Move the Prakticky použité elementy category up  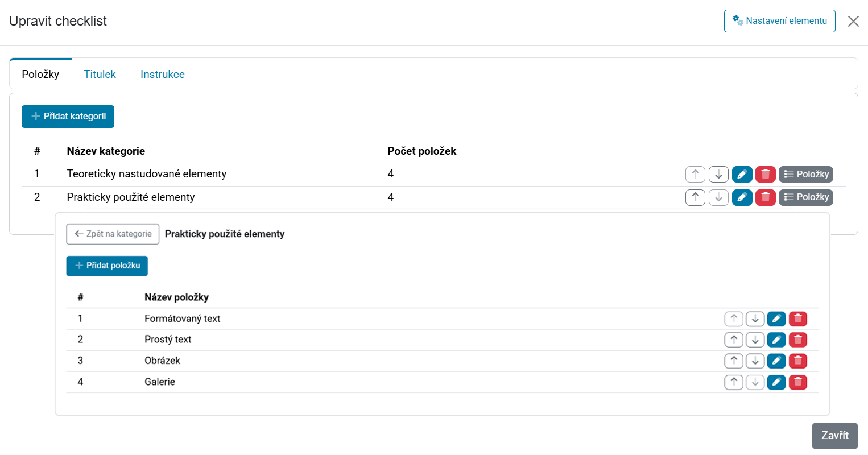pos(695,197)
